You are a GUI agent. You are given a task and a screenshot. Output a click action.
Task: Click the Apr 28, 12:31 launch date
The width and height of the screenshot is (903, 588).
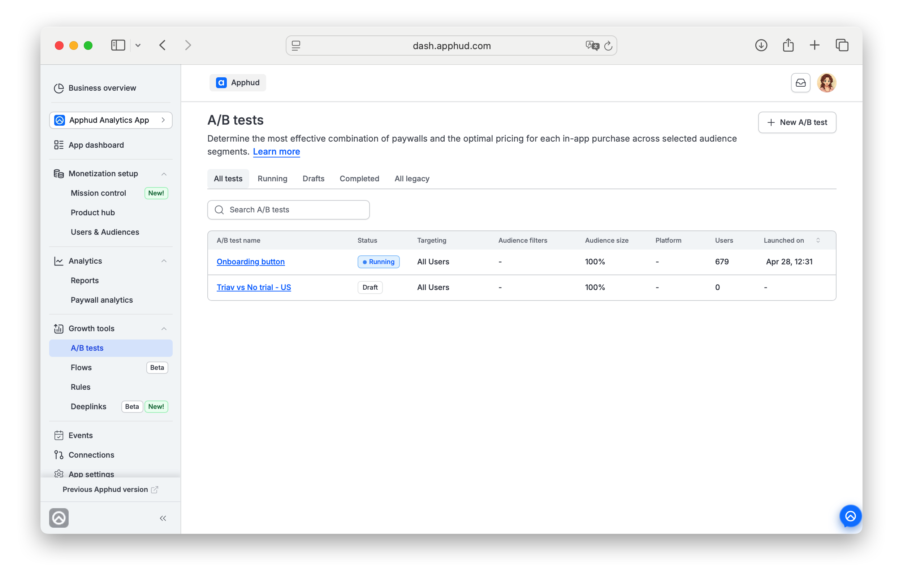point(789,262)
